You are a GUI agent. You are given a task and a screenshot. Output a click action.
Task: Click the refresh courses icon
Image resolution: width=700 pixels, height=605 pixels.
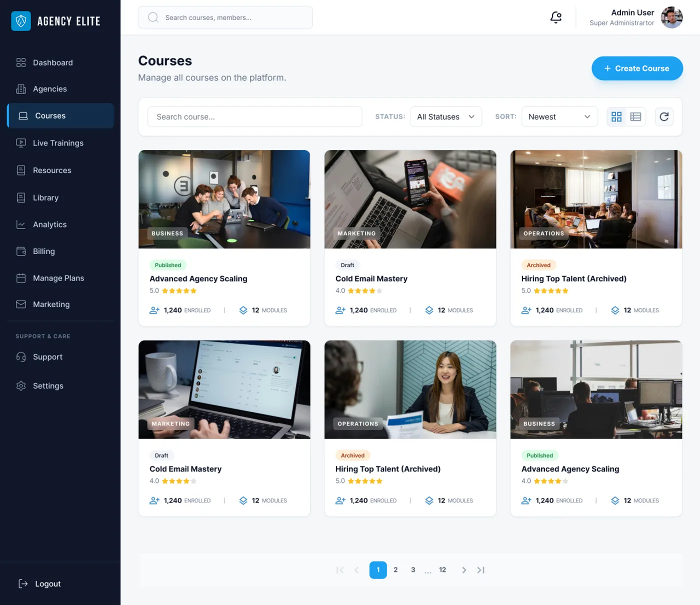click(664, 116)
